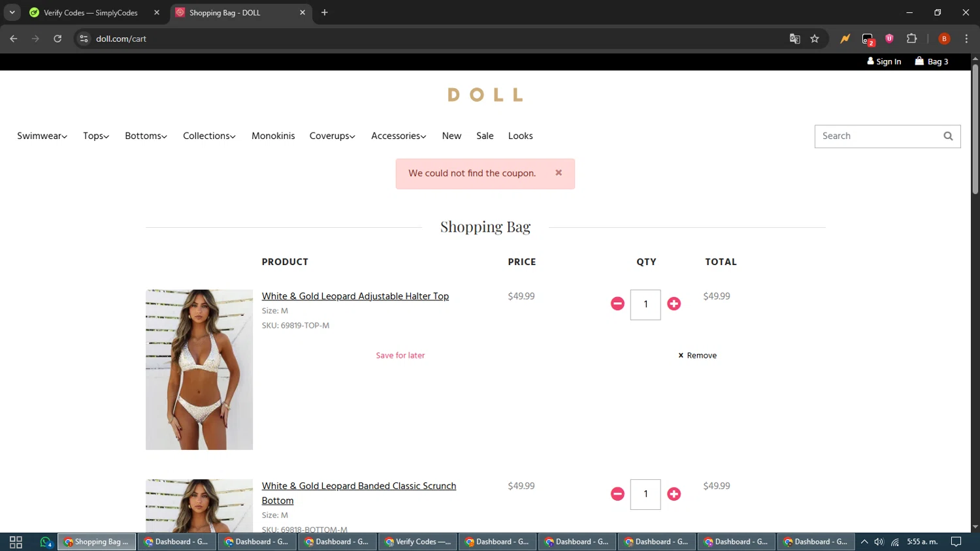Image resolution: width=980 pixels, height=551 pixels.
Task: Dismiss the coupon error alert
Action: click(x=559, y=173)
